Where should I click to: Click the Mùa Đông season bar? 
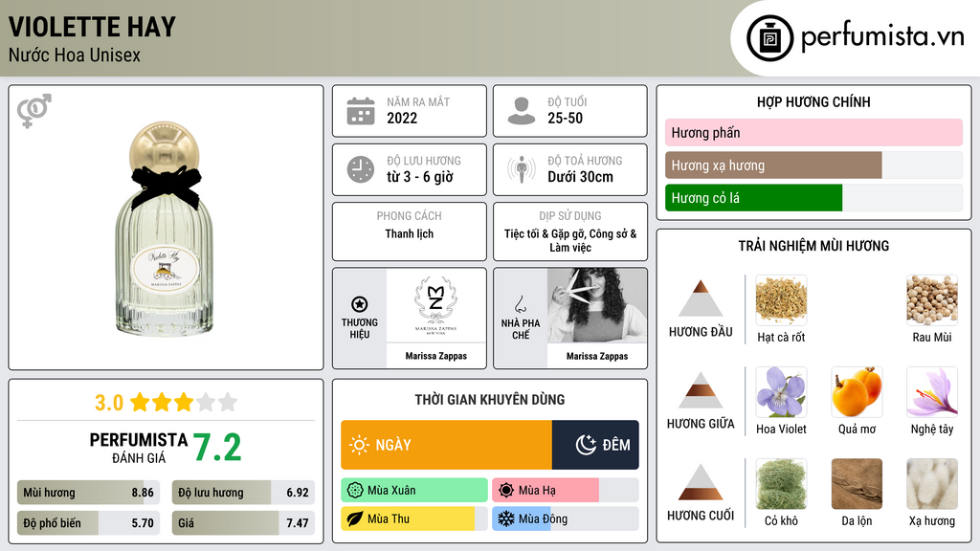566,518
